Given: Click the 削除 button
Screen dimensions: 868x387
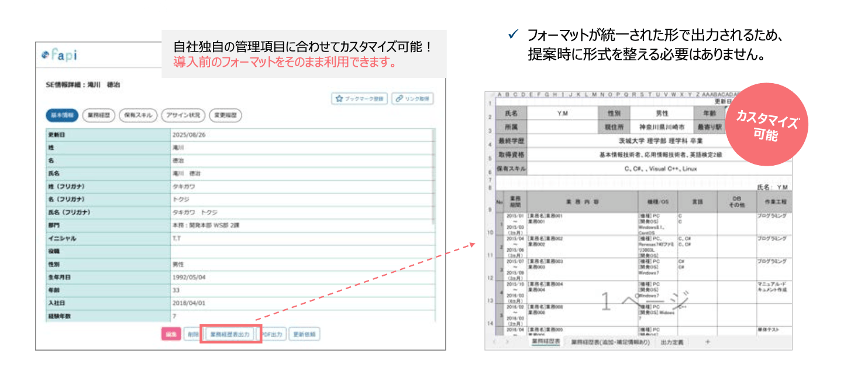Looking at the screenshot, I should click(192, 335).
